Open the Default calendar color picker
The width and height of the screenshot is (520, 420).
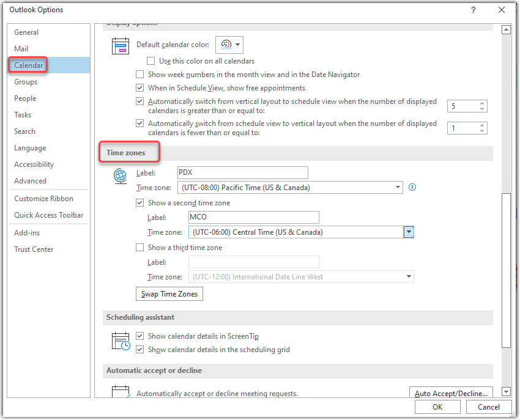(x=229, y=45)
